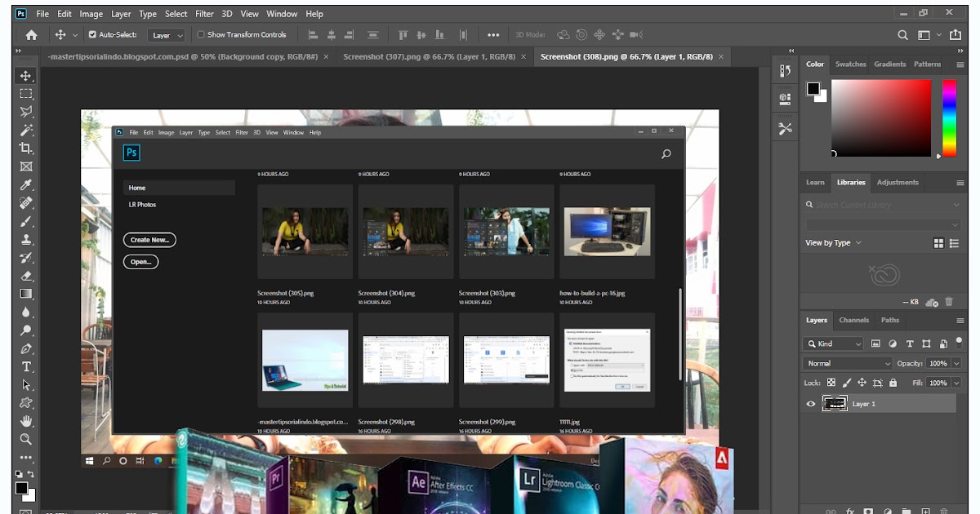Click the Create New... button
980x514 pixels.
point(149,240)
